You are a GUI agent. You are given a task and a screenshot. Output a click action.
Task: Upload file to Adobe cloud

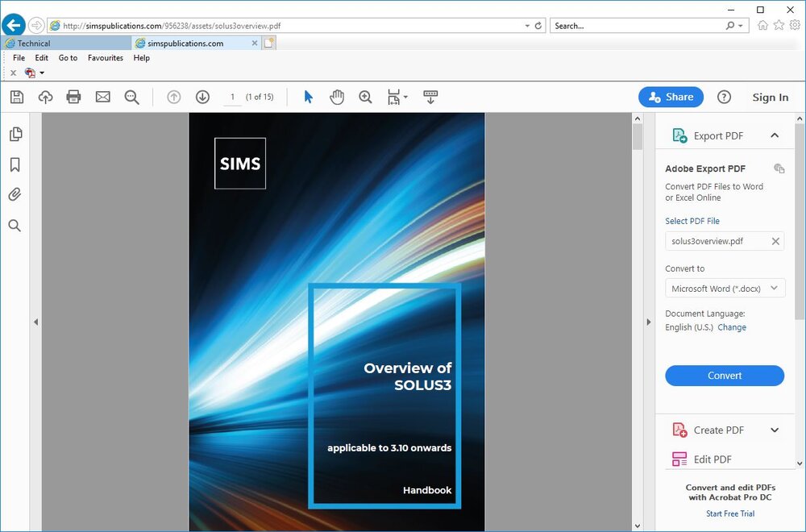[45, 97]
